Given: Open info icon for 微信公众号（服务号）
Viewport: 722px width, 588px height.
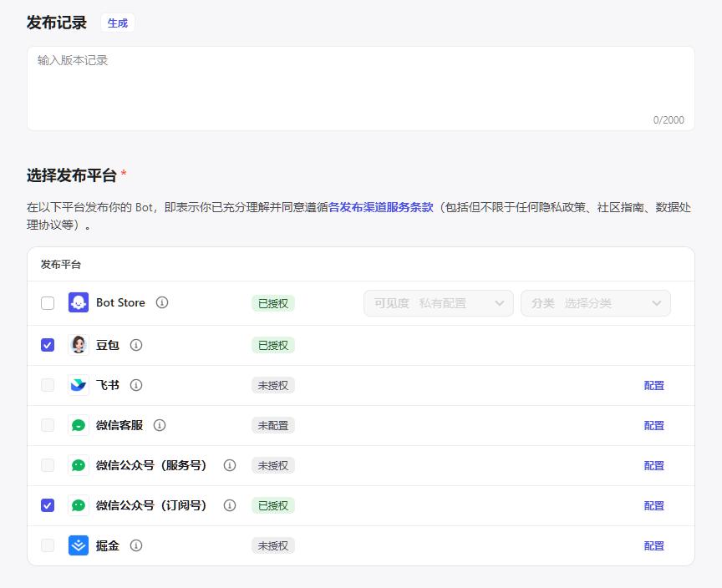Looking at the screenshot, I should (230, 465).
